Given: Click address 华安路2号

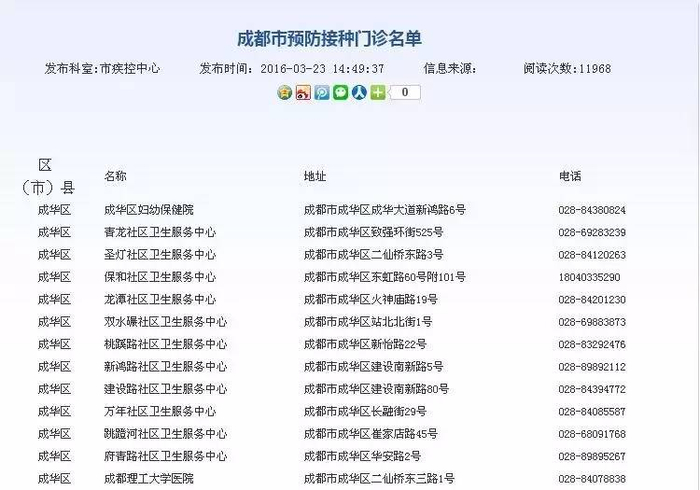Looking at the screenshot, I should (396, 456).
